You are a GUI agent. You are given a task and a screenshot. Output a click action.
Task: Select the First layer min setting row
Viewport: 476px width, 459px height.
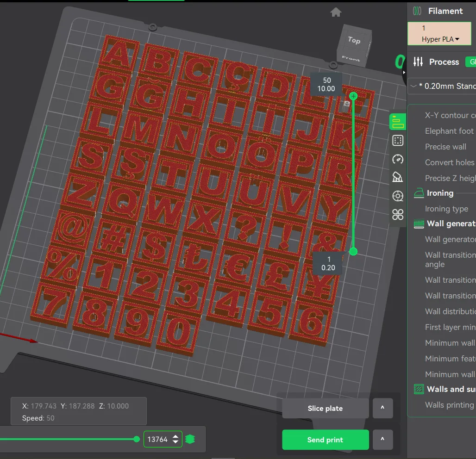click(451, 327)
